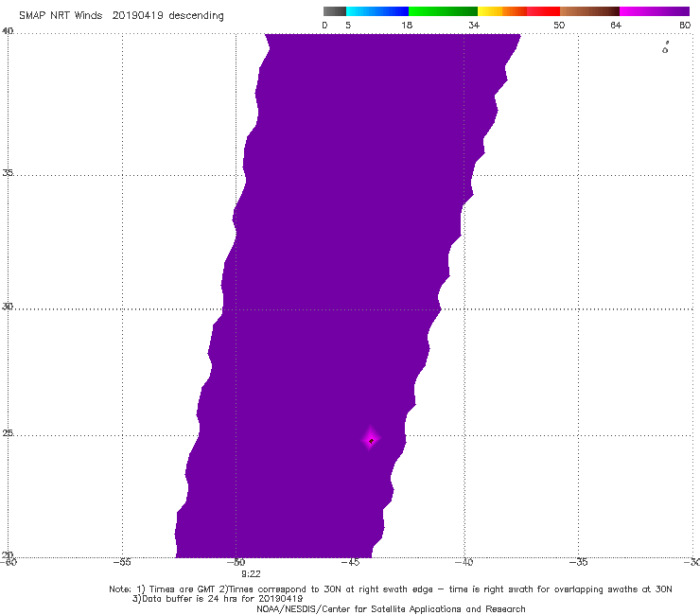
Task: Click the '20190419' date in the title
Action: coord(137,15)
